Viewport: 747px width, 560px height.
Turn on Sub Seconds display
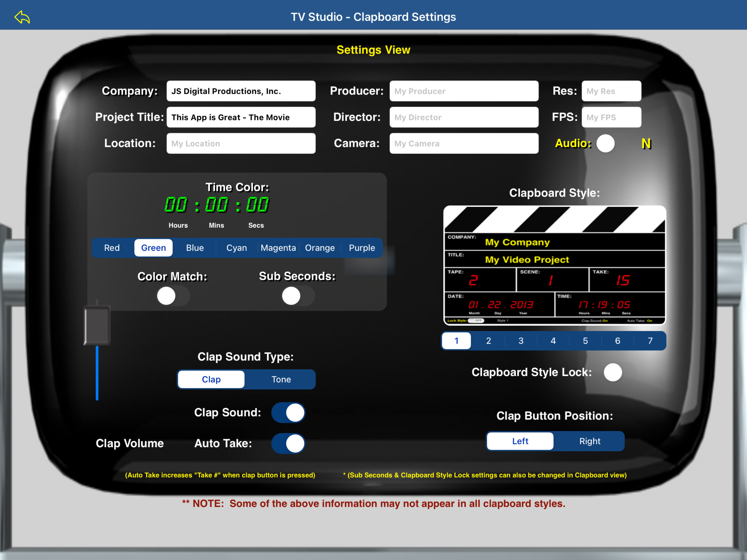(297, 296)
